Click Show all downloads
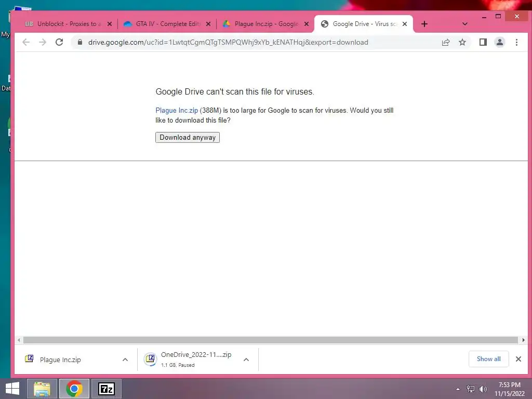The width and height of the screenshot is (532, 399). 488,359
